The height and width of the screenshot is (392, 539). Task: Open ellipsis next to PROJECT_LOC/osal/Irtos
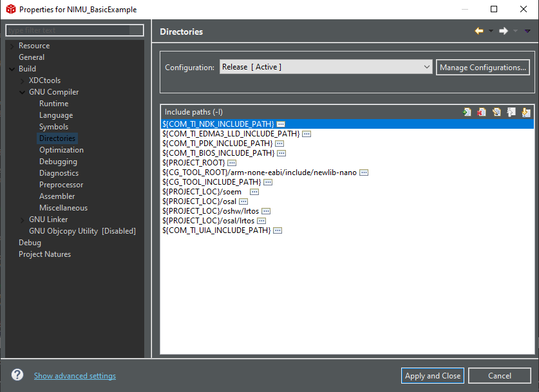tap(261, 221)
